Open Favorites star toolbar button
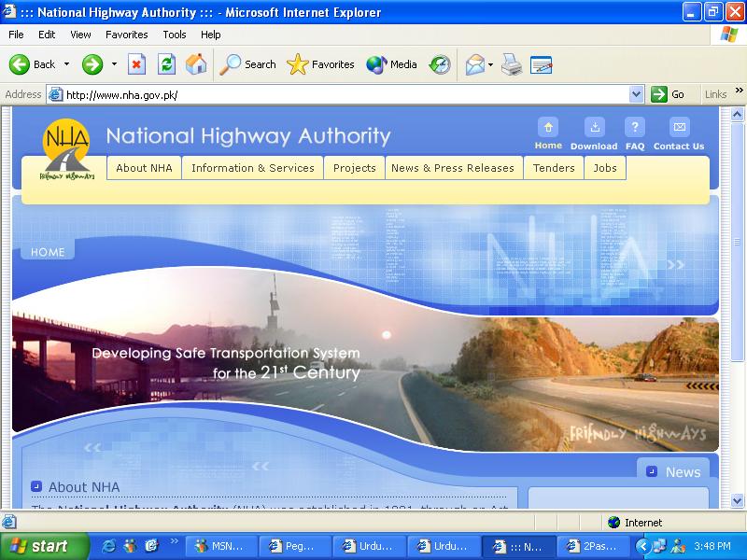This screenshot has width=747, height=560. 320,64
